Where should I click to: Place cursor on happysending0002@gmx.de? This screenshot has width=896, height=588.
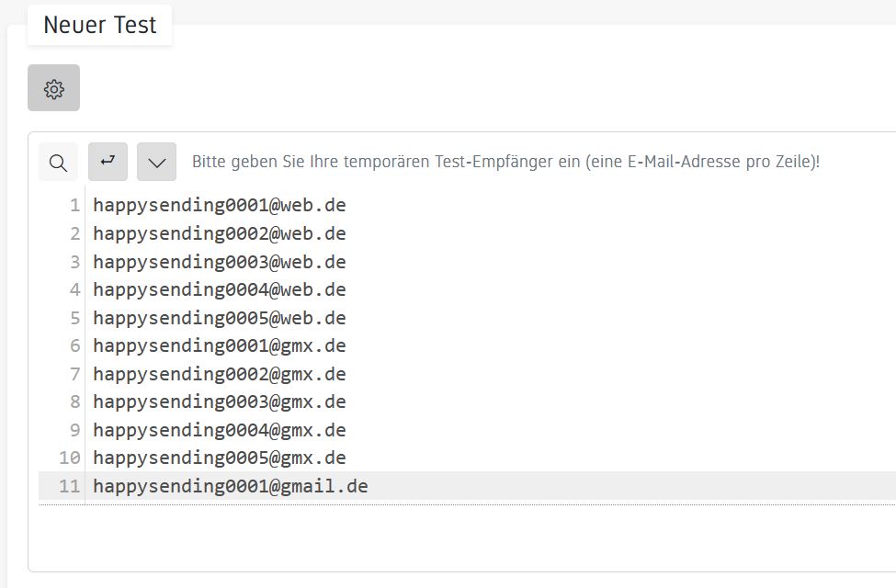(x=220, y=374)
